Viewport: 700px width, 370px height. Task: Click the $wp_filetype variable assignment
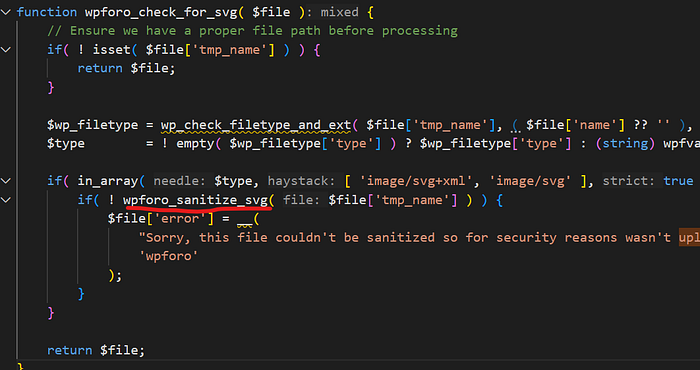point(92,125)
